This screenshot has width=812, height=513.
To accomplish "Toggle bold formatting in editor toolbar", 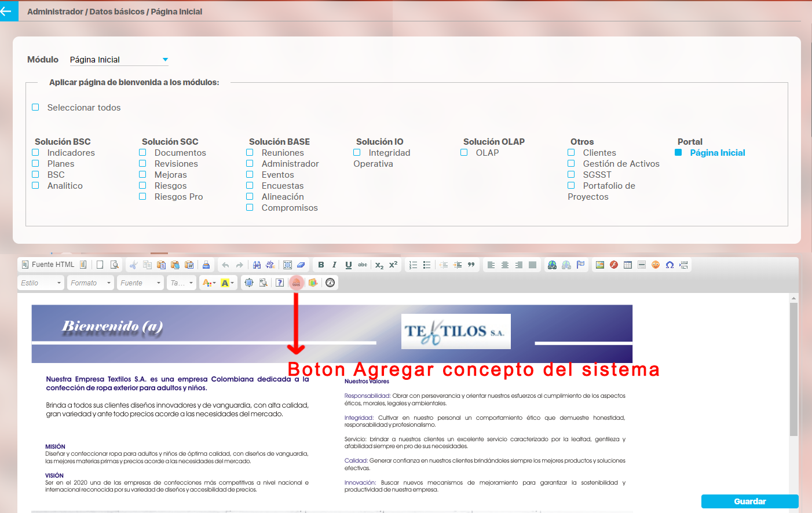I will 321,265.
